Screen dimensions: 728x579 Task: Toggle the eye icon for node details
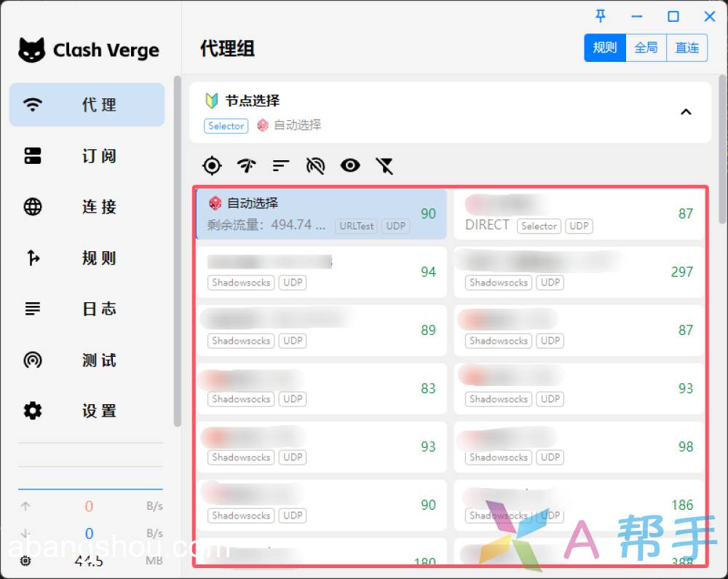[x=350, y=166]
